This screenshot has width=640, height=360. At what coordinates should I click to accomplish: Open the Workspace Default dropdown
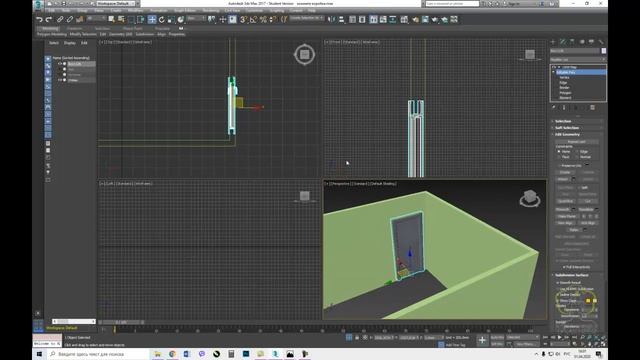click(x=116, y=3)
